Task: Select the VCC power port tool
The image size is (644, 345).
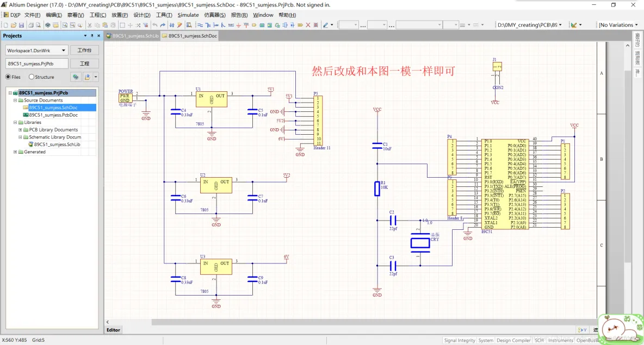Action: (x=246, y=25)
